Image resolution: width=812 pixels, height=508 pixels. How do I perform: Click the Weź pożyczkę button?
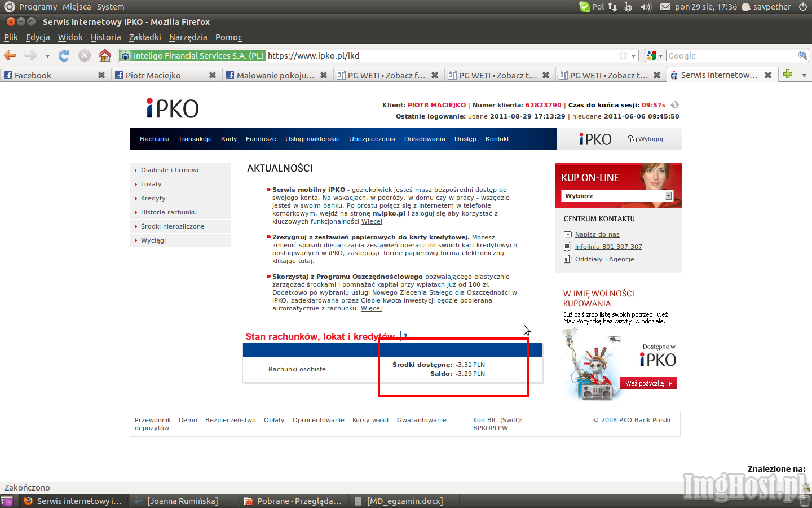click(x=648, y=383)
